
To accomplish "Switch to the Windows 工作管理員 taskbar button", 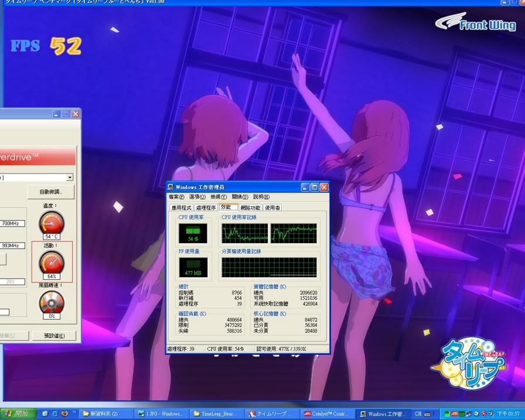I will [x=382, y=414].
